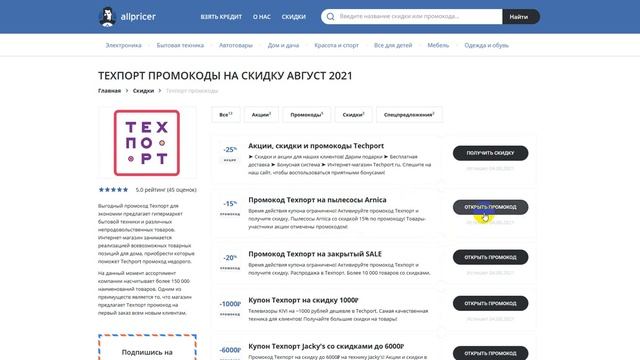Image resolution: width=640 pixels, height=360 pixels.
Task: Click the Найти search button
Action: 521,17
